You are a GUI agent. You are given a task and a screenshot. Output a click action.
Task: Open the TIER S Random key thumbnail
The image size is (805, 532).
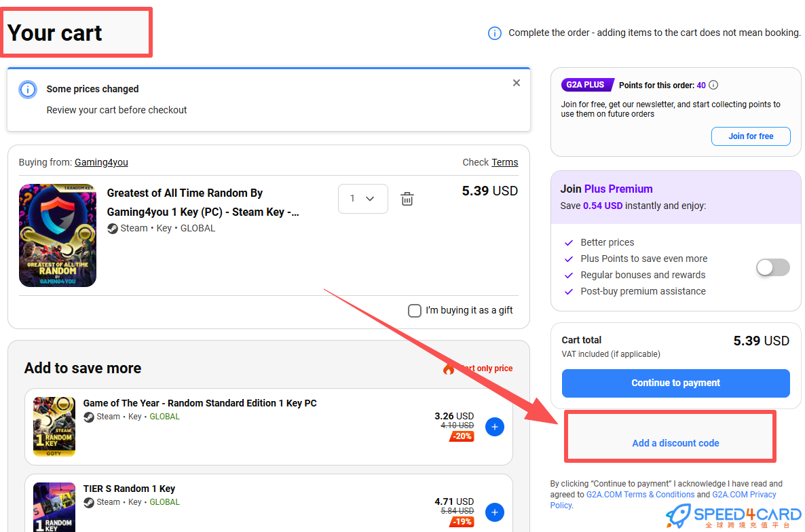pyautogui.click(x=54, y=507)
